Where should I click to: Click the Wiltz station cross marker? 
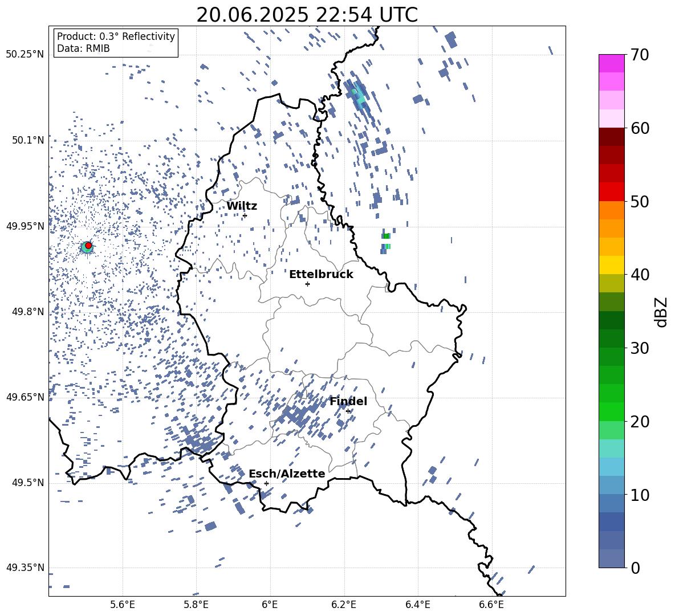pos(245,215)
